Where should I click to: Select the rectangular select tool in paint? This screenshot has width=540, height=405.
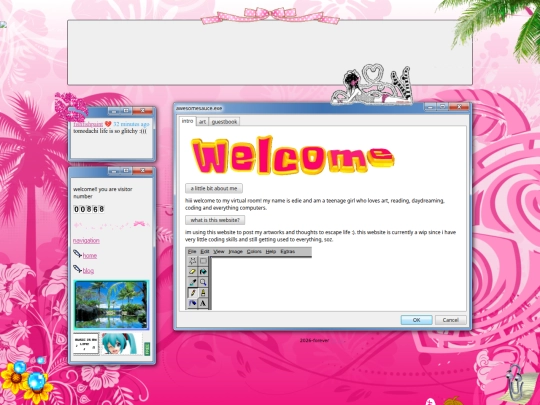pos(203,261)
